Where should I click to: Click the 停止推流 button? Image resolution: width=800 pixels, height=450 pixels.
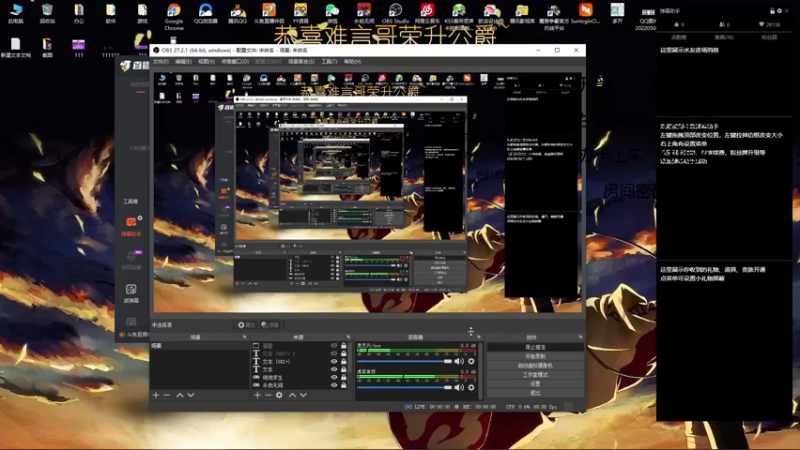coord(535,347)
